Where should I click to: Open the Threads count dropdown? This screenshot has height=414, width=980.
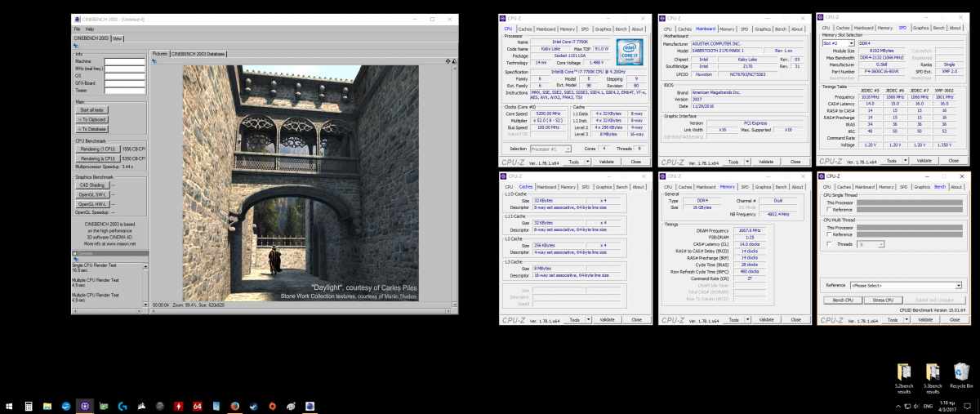pos(869,243)
